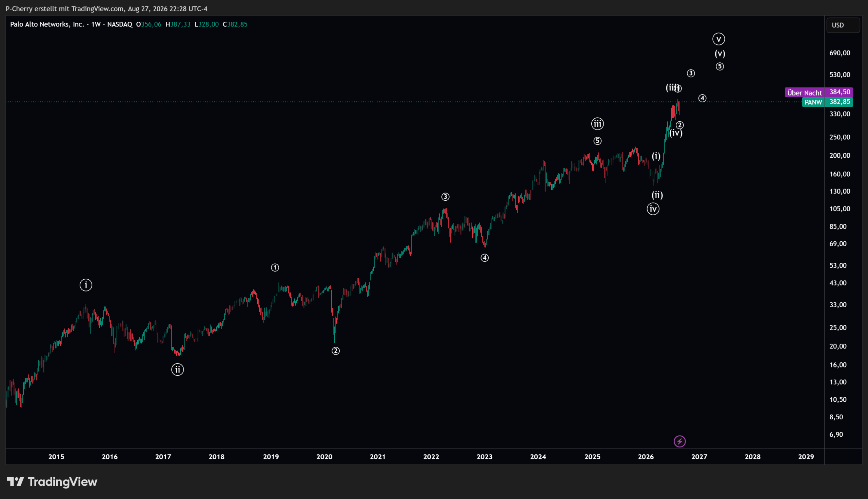
Task: Select the parenthesized (ii) wave label
Action: [657, 195]
